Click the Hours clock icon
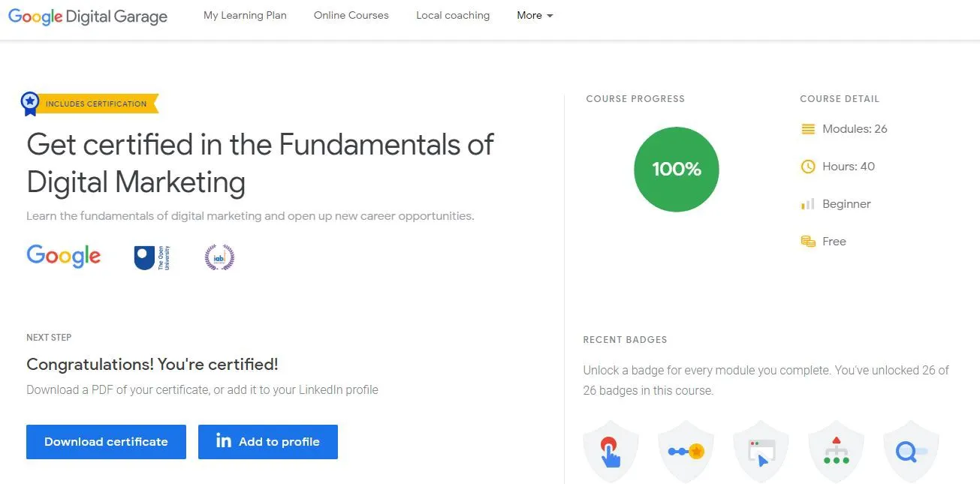This screenshot has width=980, height=484. click(x=808, y=167)
